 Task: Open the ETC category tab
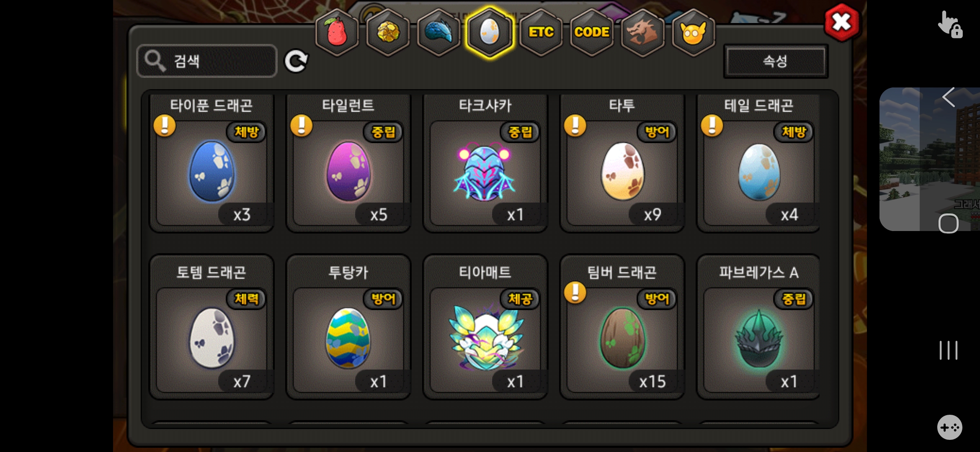tap(541, 32)
